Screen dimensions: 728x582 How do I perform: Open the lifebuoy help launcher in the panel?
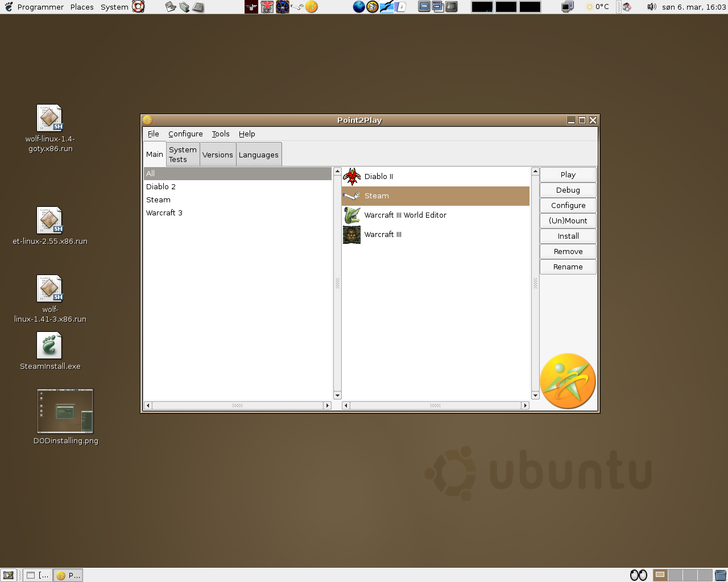(138, 7)
